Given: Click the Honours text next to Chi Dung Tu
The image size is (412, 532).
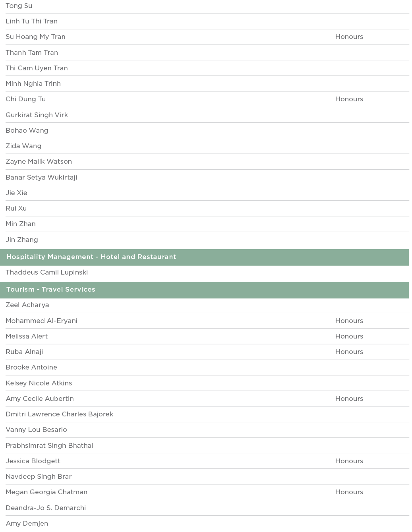Looking at the screenshot, I should (x=349, y=99).
